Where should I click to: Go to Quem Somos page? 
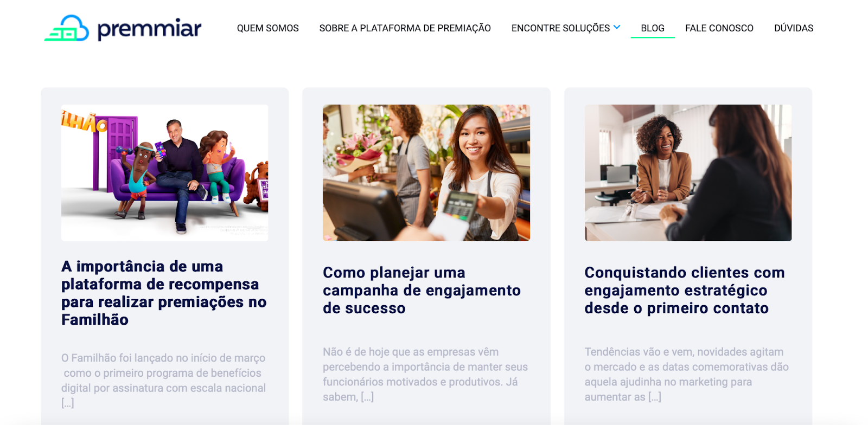tap(267, 28)
